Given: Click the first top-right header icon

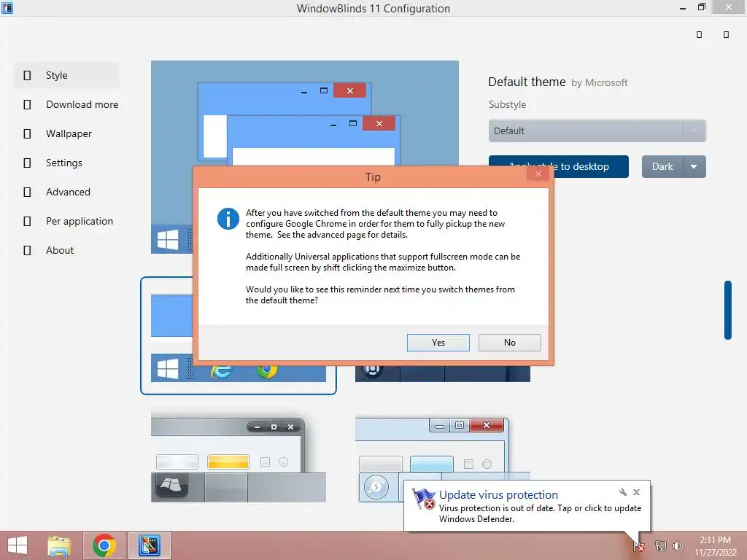Looking at the screenshot, I should 699,34.
